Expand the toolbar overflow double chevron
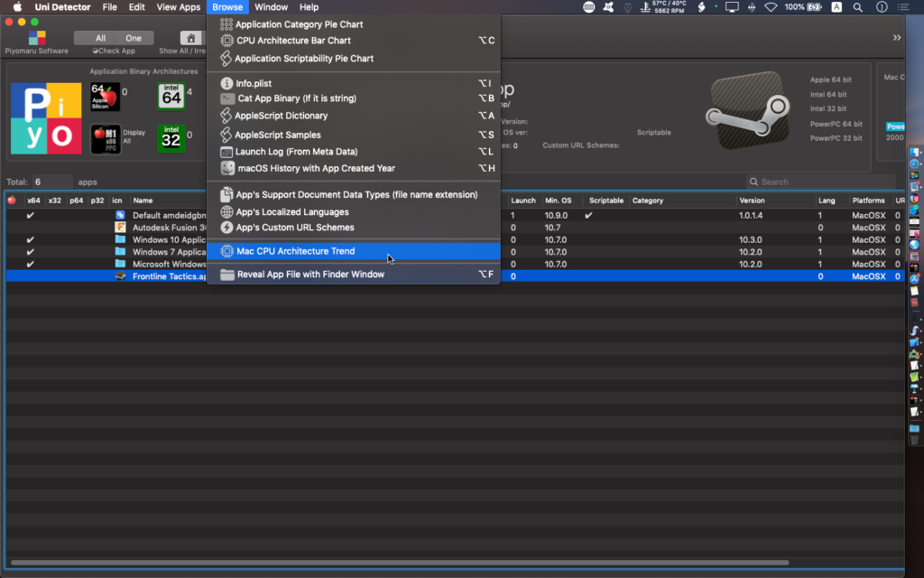 (x=896, y=38)
